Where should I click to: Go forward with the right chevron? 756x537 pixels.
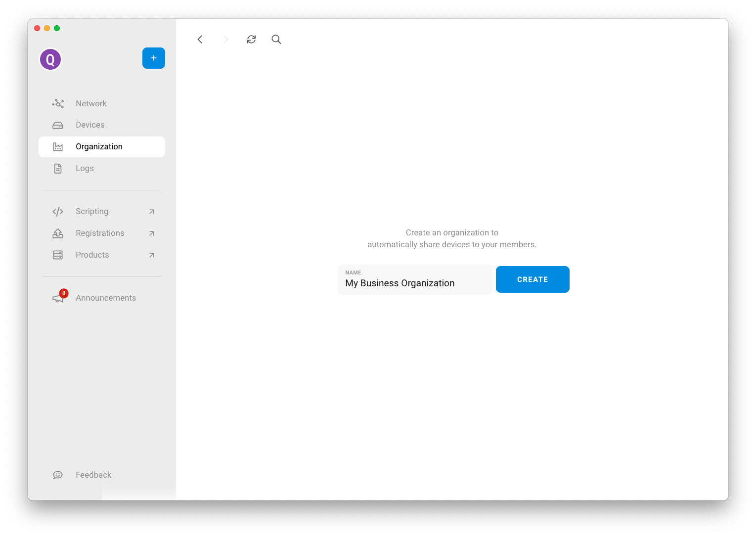[x=226, y=39]
